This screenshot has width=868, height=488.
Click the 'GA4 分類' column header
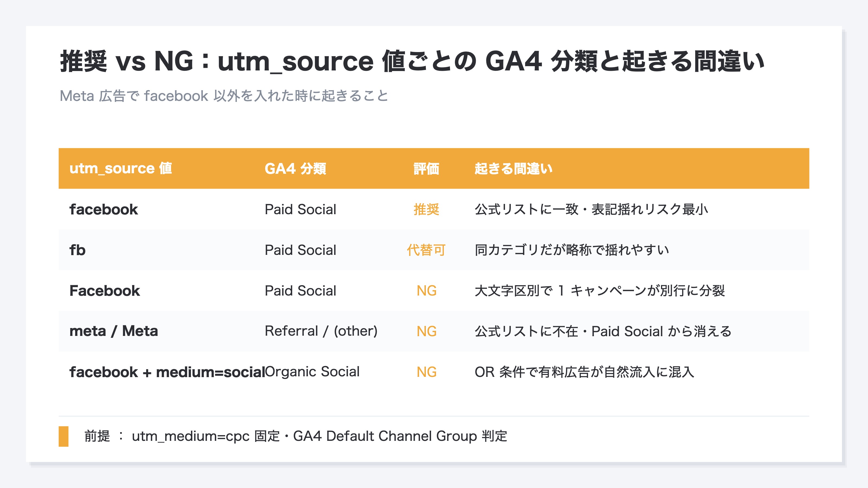(x=295, y=168)
